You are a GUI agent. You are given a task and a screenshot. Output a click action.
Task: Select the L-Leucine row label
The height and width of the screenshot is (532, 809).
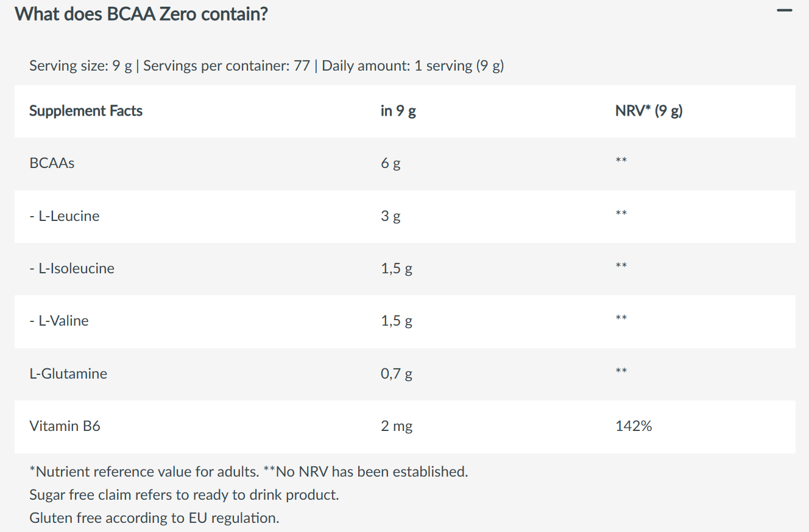[x=65, y=216]
